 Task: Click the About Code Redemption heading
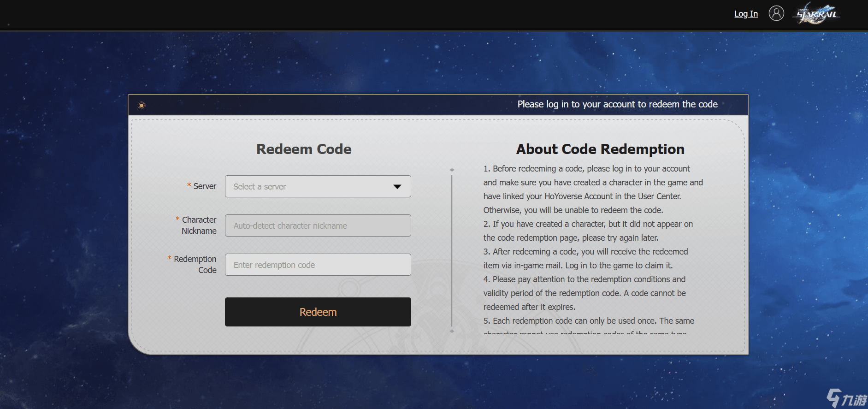coord(600,149)
